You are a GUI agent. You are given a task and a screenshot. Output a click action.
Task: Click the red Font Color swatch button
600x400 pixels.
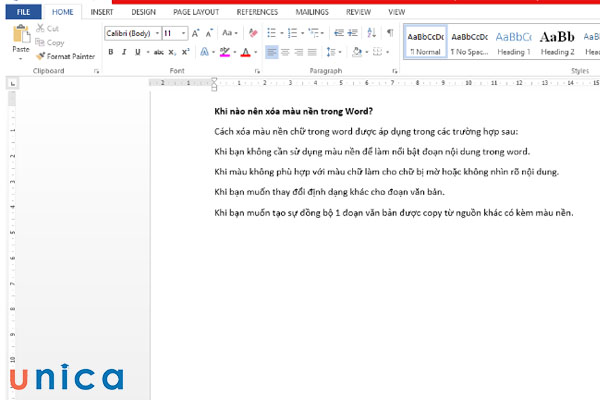(x=244, y=51)
